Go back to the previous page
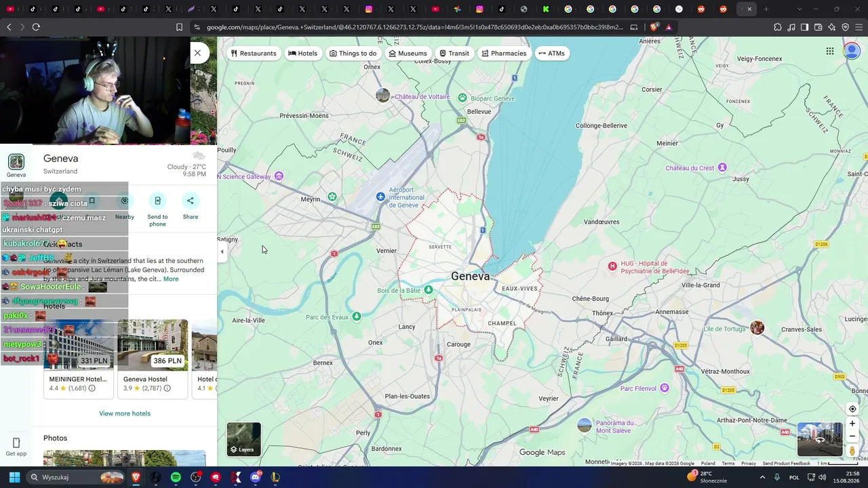This screenshot has height=488, width=868. click(x=9, y=27)
